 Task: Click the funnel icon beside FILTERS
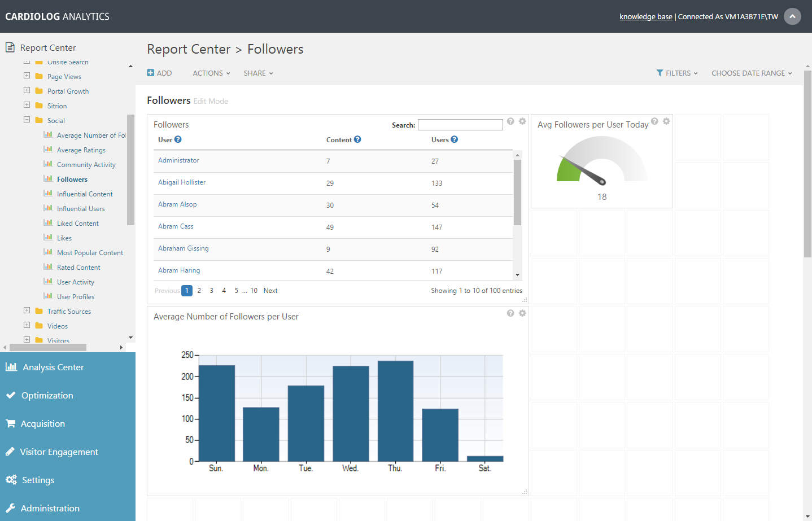(660, 73)
